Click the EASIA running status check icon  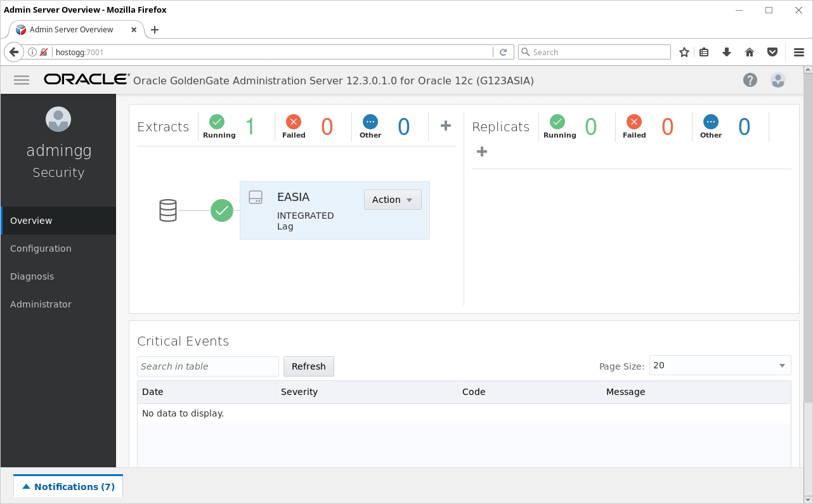coord(222,210)
